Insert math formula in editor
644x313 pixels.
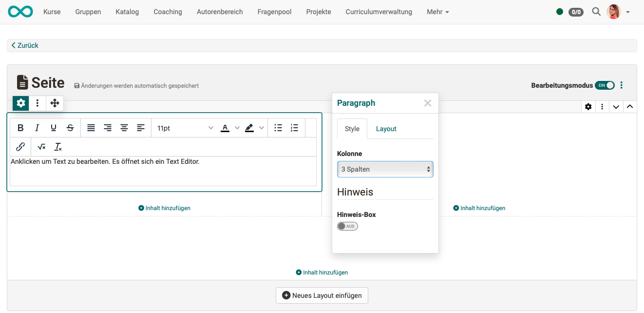tap(41, 147)
